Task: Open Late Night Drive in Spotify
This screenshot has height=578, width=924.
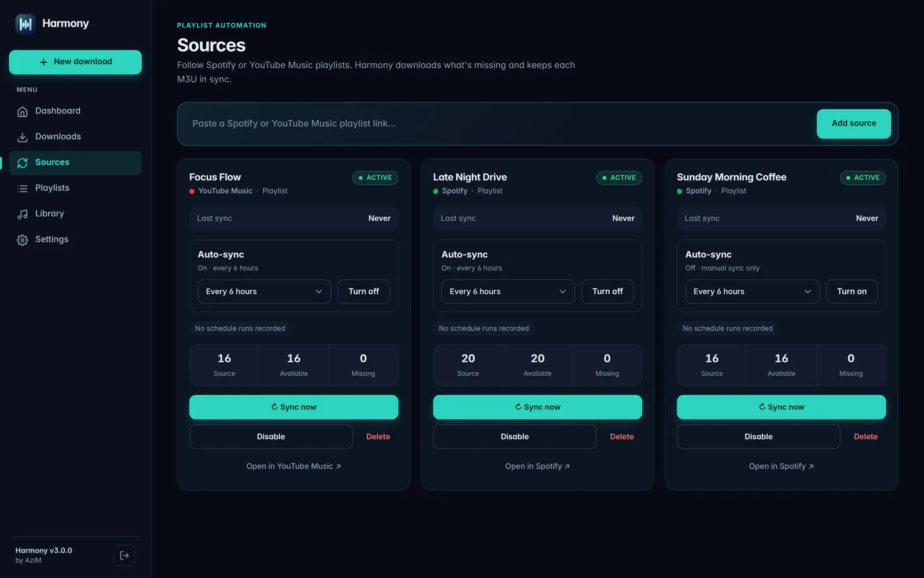Action: 538,466
